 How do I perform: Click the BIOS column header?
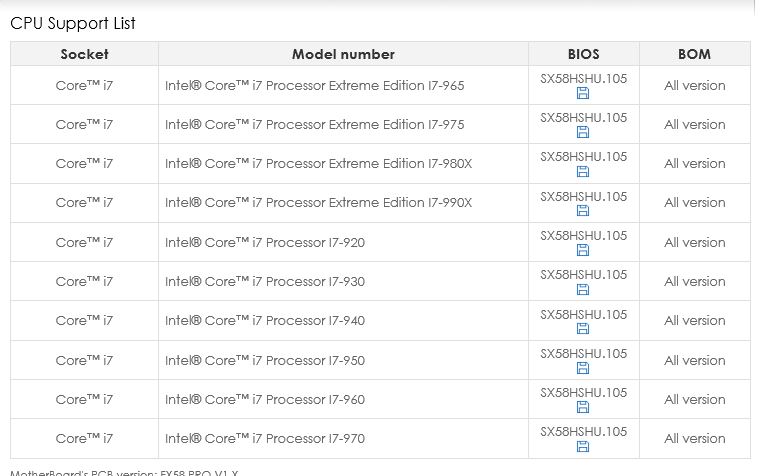tap(583, 54)
